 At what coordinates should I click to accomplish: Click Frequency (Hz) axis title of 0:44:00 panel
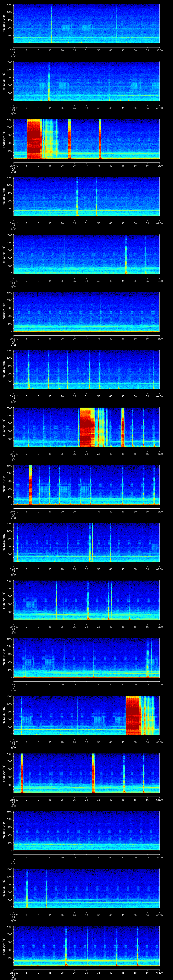(x=4, y=427)
